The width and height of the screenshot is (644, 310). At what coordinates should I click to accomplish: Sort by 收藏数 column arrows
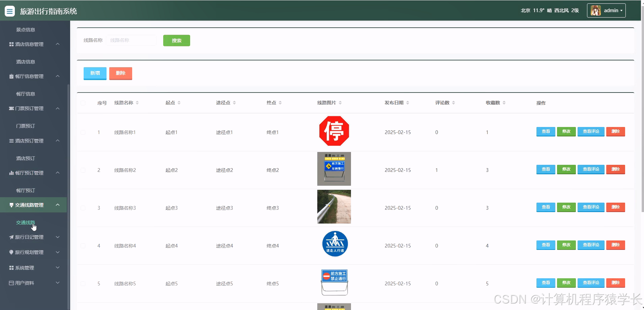(x=504, y=103)
